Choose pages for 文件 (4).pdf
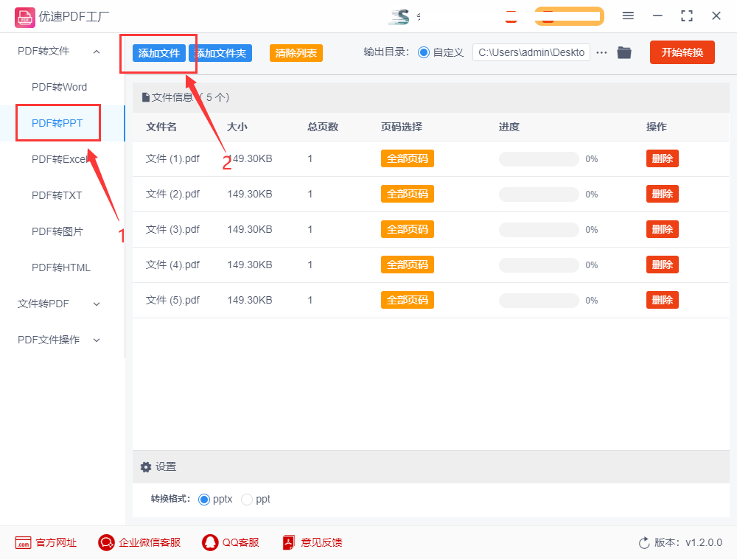 pos(408,265)
